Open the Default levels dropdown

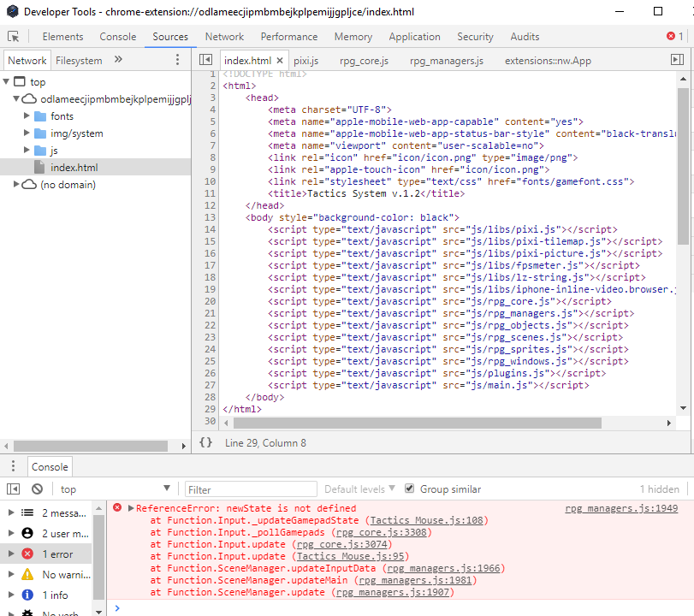pyautogui.click(x=359, y=489)
